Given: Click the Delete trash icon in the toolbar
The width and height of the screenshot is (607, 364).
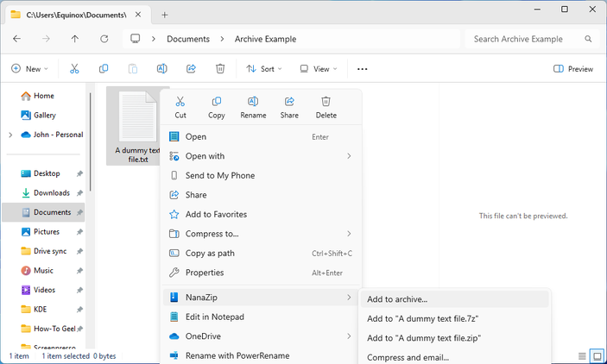Looking at the screenshot, I should click(x=220, y=69).
